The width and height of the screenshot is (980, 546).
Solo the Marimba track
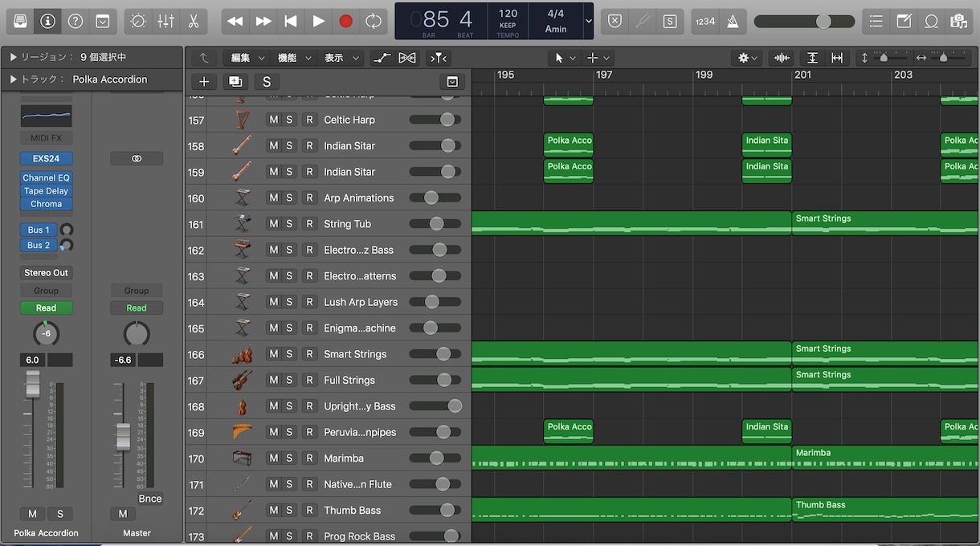click(x=289, y=458)
